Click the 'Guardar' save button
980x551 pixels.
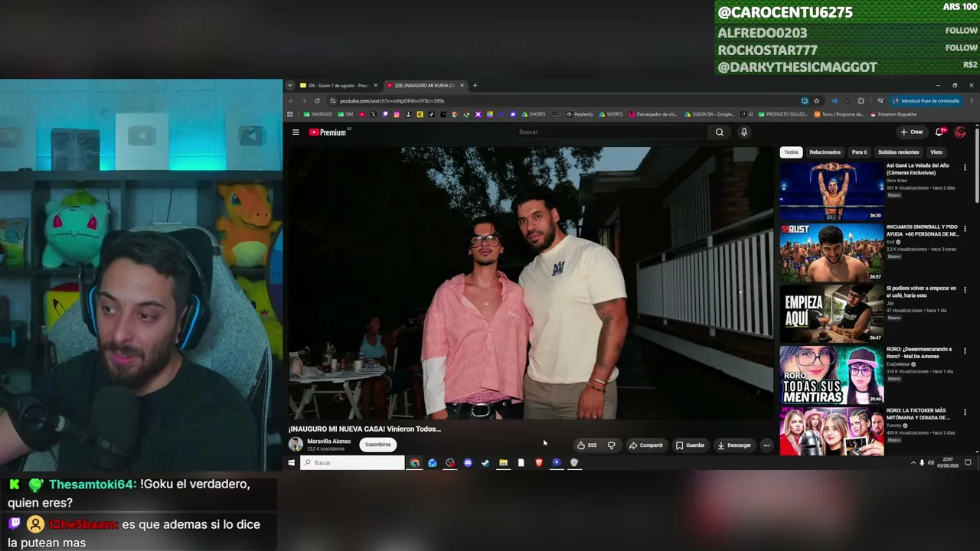click(x=690, y=445)
